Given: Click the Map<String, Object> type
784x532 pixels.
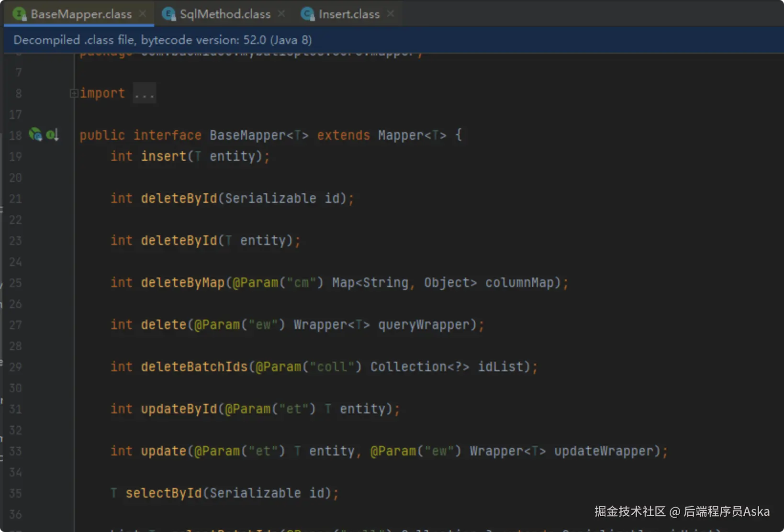Looking at the screenshot, I should pyautogui.click(x=404, y=283).
